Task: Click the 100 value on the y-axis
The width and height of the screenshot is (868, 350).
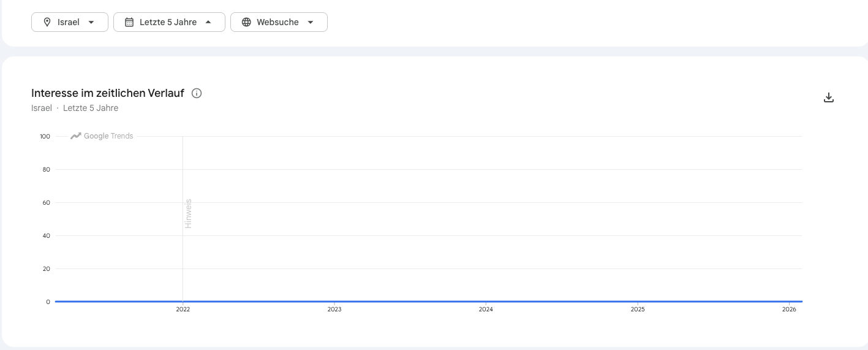Action: point(45,136)
